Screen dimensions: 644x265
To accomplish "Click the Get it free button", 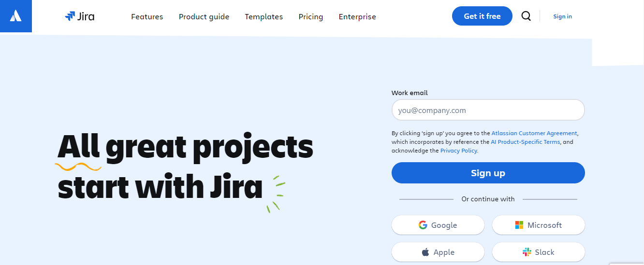I will (x=482, y=16).
